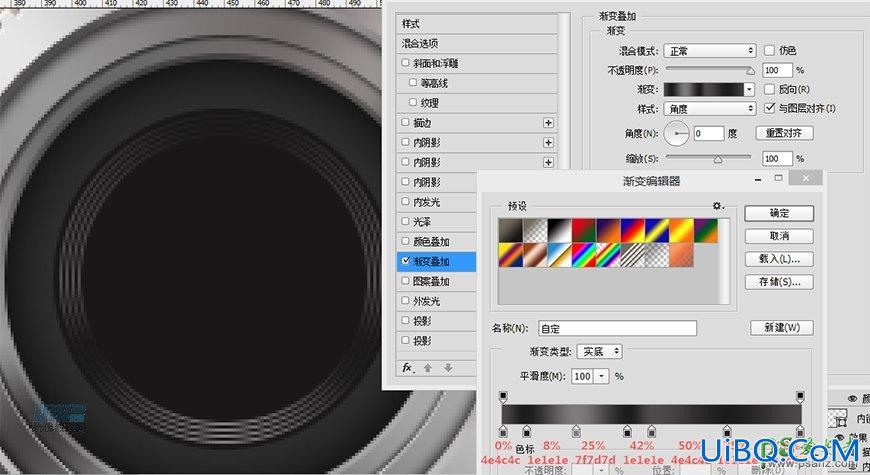
Task: Click the 不透明度(P) slider handle
Action: [x=750, y=70]
